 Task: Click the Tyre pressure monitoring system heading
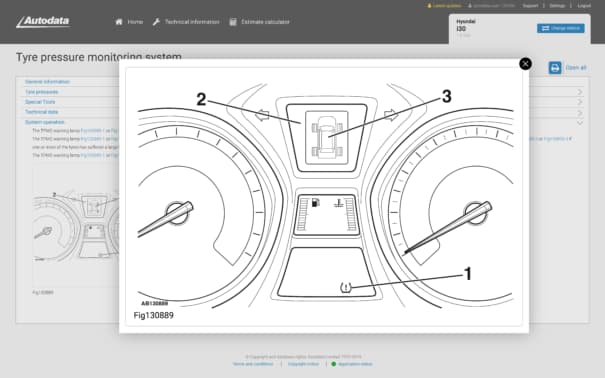click(x=99, y=57)
